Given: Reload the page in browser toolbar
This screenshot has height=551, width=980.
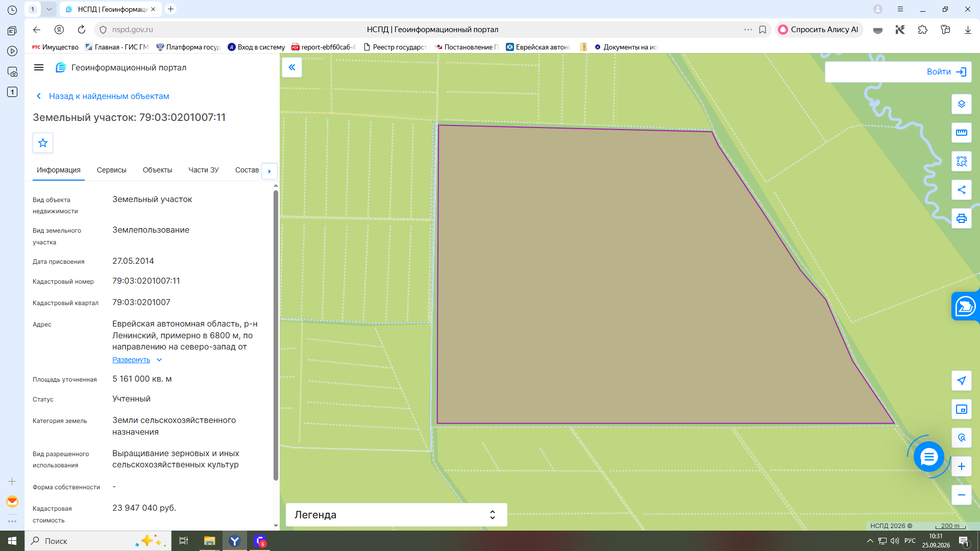Looking at the screenshot, I should click(x=82, y=30).
